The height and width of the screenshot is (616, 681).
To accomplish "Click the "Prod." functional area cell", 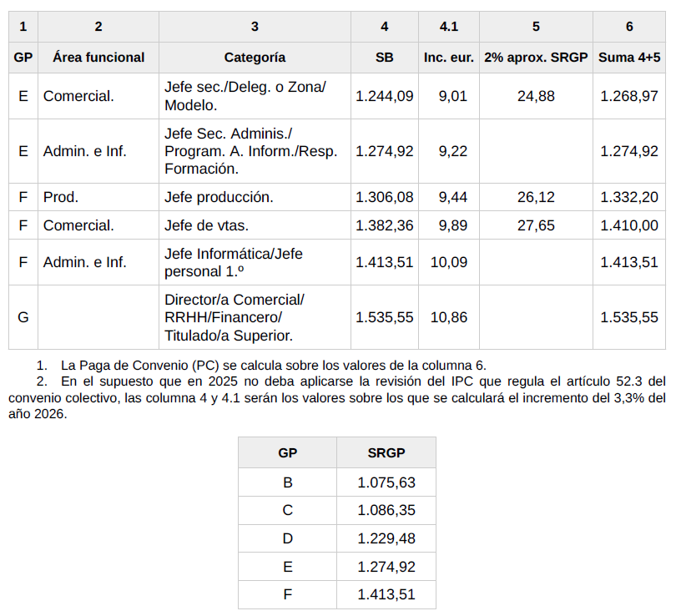I will pyautogui.click(x=61, y=197).
